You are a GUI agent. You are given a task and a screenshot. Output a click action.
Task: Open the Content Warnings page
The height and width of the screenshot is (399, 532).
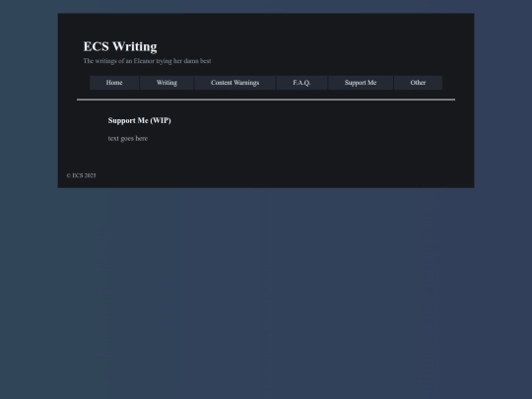234,83
